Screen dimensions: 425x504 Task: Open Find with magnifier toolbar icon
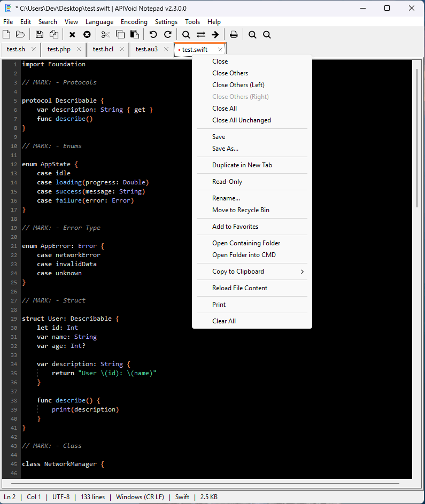[x=186, y=34]
